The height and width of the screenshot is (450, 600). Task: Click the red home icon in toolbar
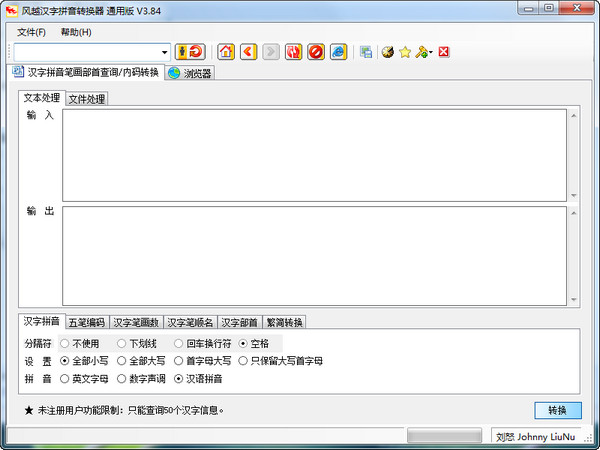226,52
